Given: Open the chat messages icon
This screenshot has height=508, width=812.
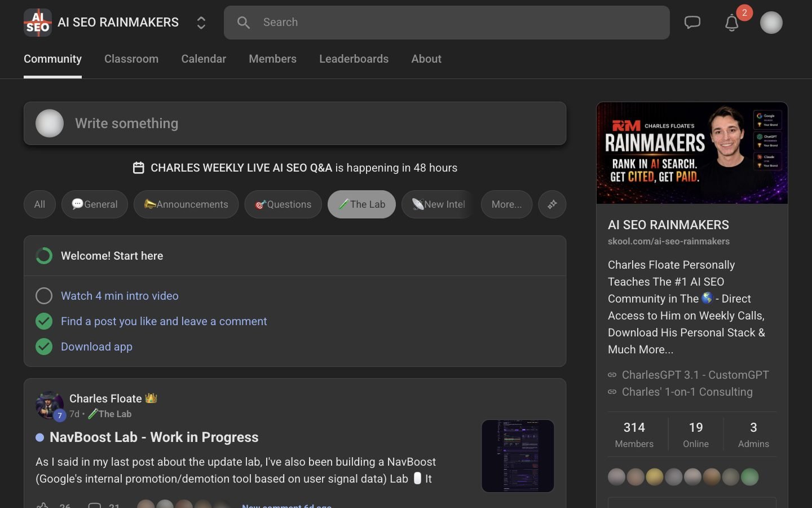Looking at the screenshot, I should point(692,23).
